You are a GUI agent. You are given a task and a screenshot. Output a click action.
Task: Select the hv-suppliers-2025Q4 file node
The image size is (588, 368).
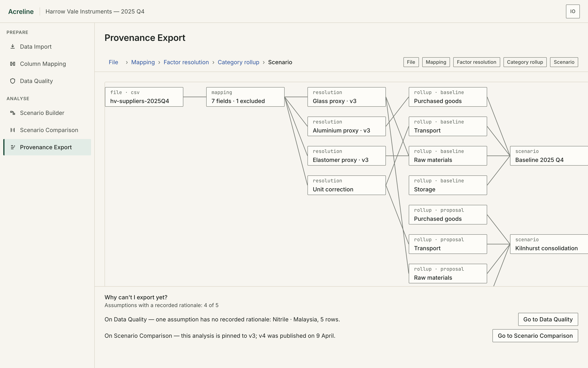[144, 97]
